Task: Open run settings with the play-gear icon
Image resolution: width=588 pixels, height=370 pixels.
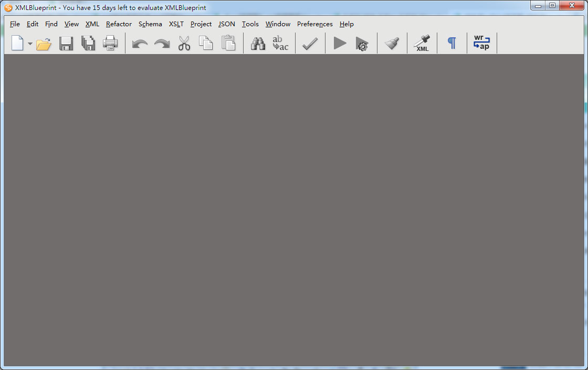Action: (x=362, y=44)
